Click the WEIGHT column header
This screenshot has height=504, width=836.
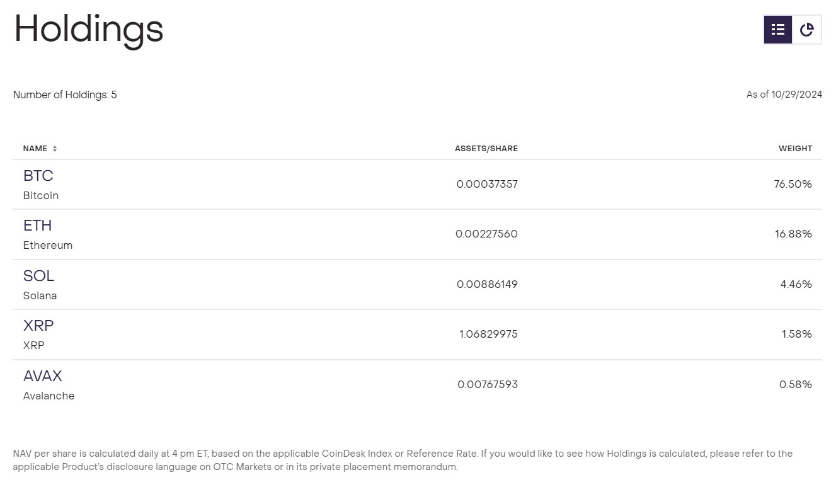[x=795, y=149]
